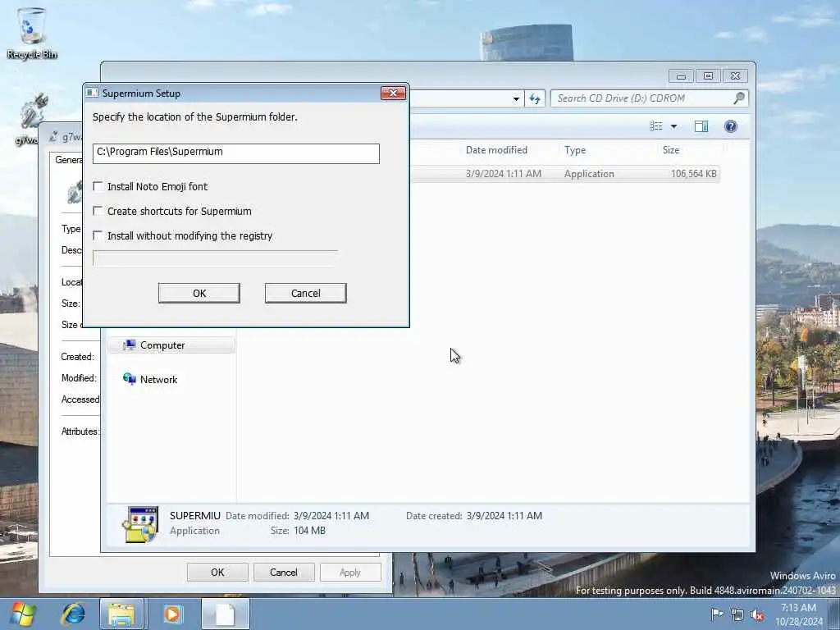Close the CD Drive Explorer window
This screenshot has height=630, width=840.
click(x=735, y=76)
